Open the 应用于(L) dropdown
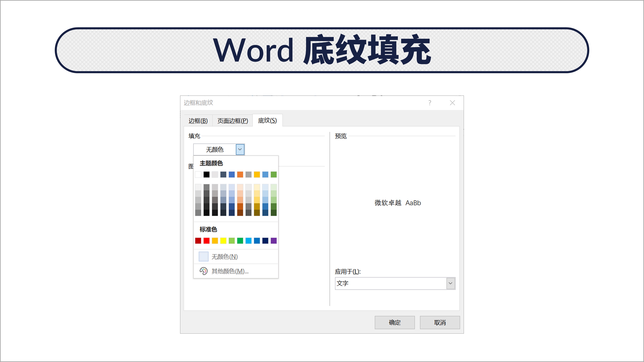Viewport: 644px width, 362px height. [x=450, y=283]
